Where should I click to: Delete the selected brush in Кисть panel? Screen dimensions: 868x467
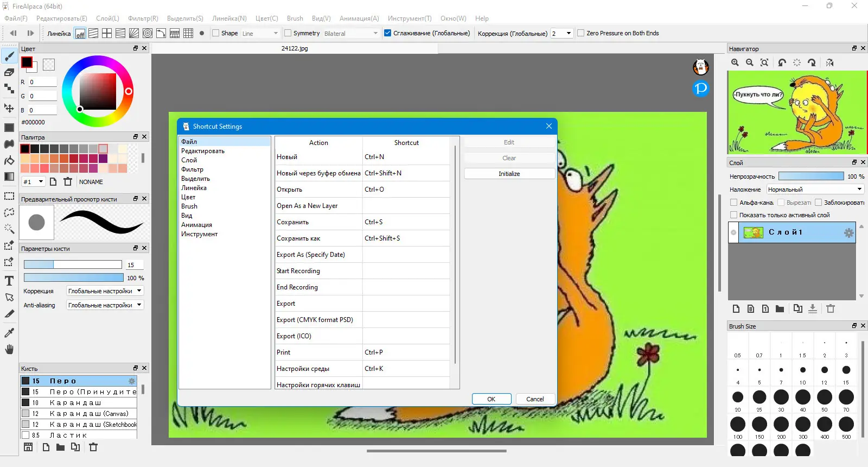click(93, 447)
